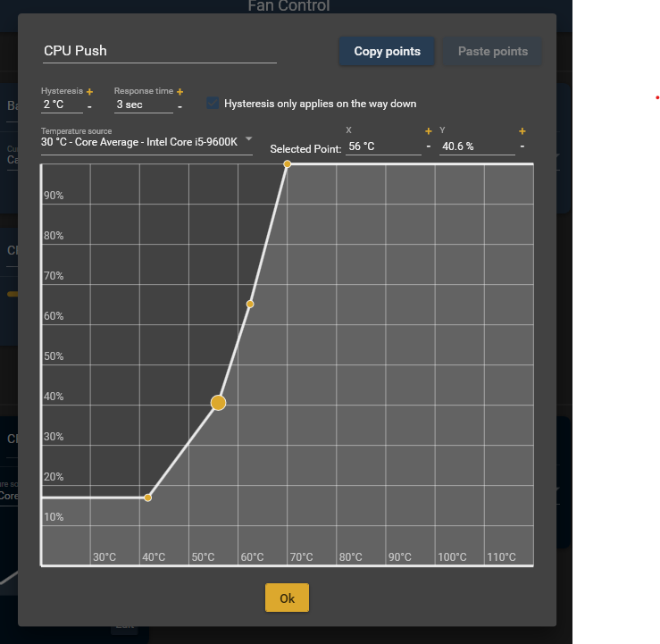Image resolution: width=660 pixels, height=644 pixels.
Task: Increase selected point X temperature plus
Action: click(429, 131)
